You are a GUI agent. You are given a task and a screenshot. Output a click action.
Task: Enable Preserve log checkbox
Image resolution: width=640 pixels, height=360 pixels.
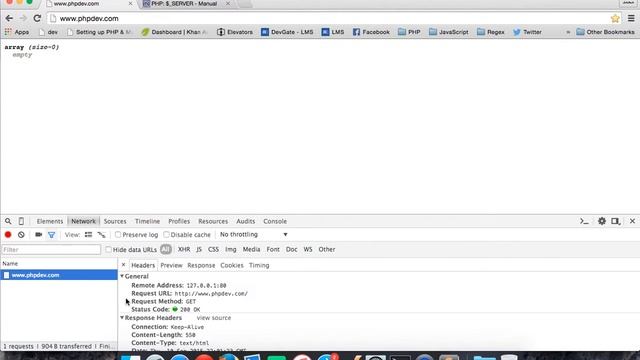[x=118, y=235]
